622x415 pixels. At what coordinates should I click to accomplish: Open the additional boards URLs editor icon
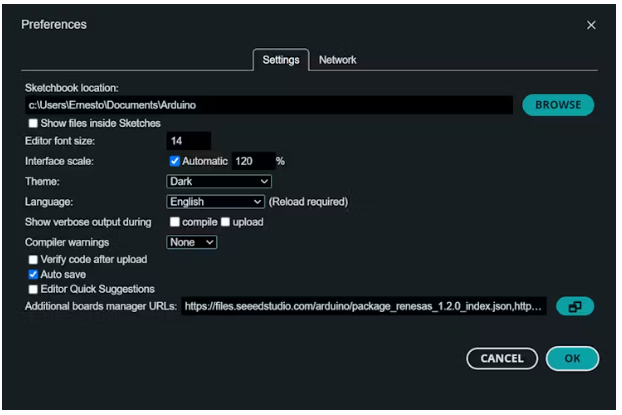point(575,307)
